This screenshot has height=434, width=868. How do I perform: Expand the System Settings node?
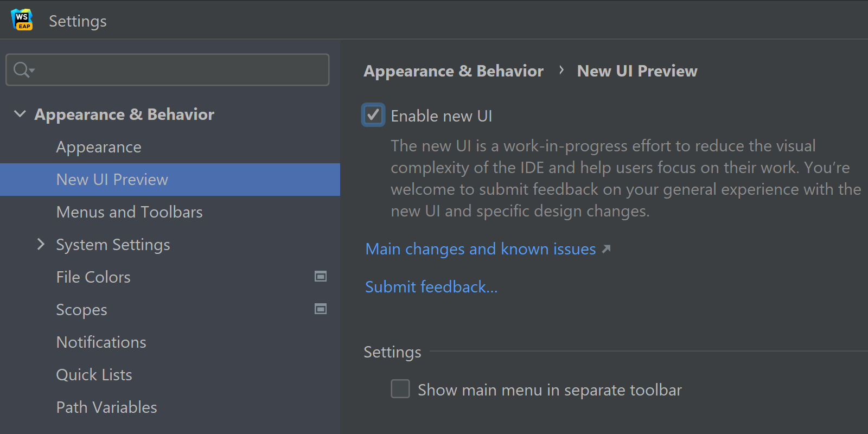[x=41, y=244]
